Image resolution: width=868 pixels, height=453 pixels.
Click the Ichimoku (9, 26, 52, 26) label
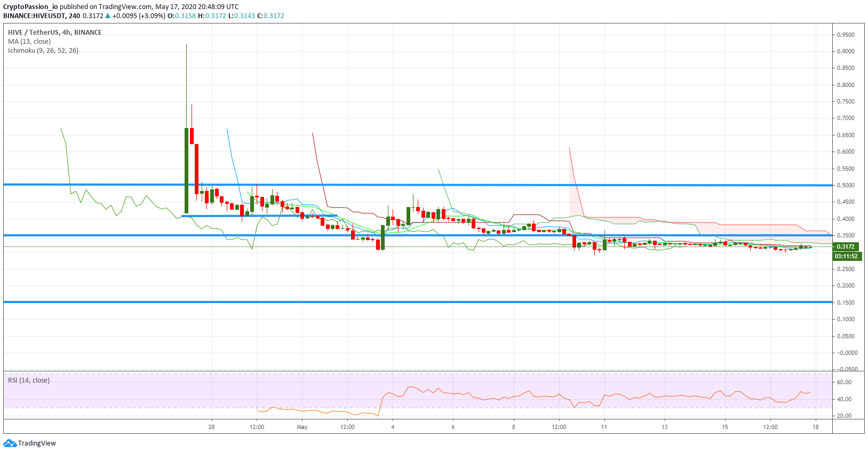[43, 51]
